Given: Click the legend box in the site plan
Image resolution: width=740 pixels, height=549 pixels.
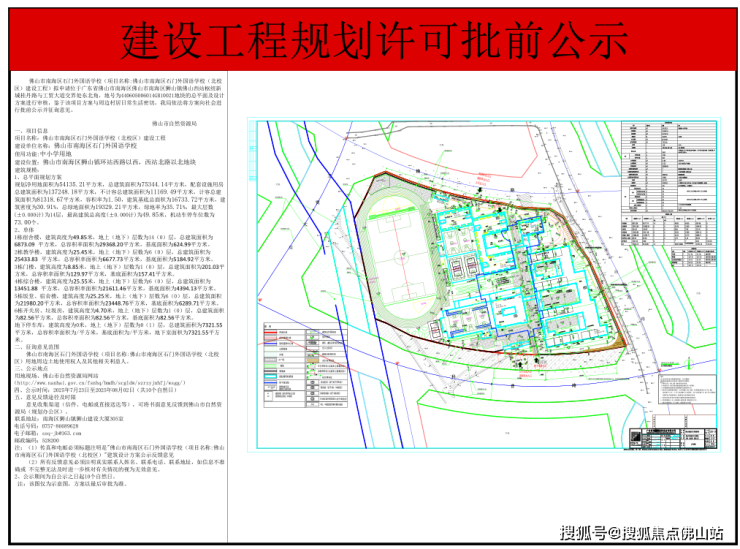Looking at the screenshot, I should [x=305, y=365].
